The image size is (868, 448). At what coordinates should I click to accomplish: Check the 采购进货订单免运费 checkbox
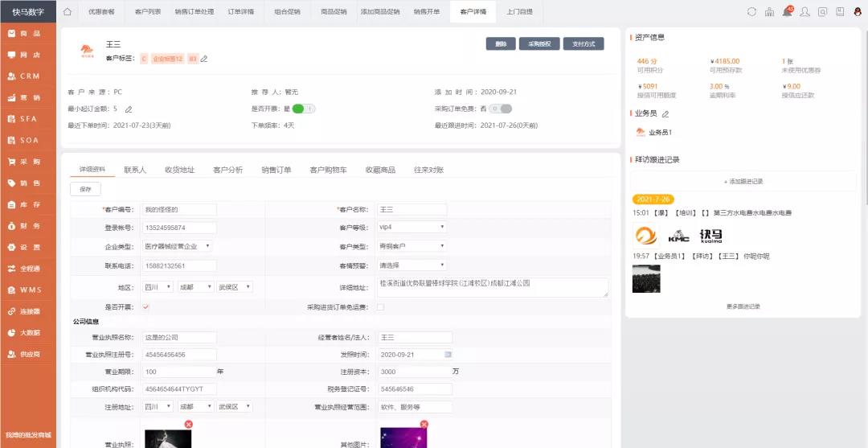(380, 307)
